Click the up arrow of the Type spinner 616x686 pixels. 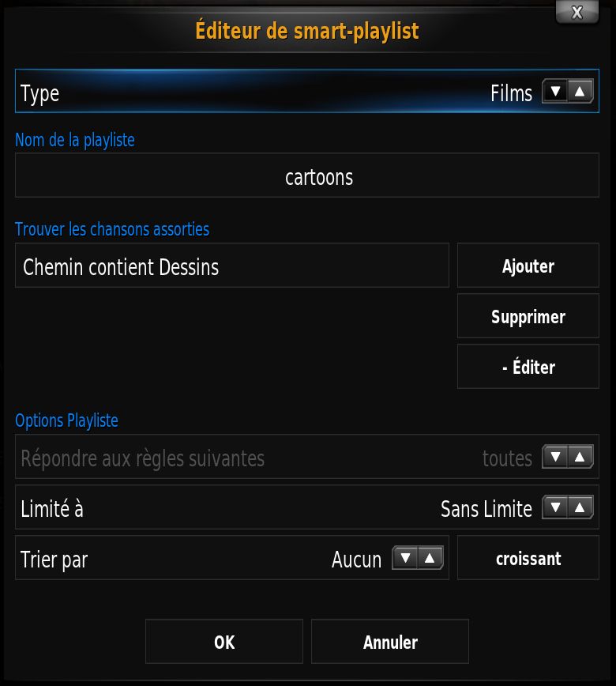click(x=580, y=92)
